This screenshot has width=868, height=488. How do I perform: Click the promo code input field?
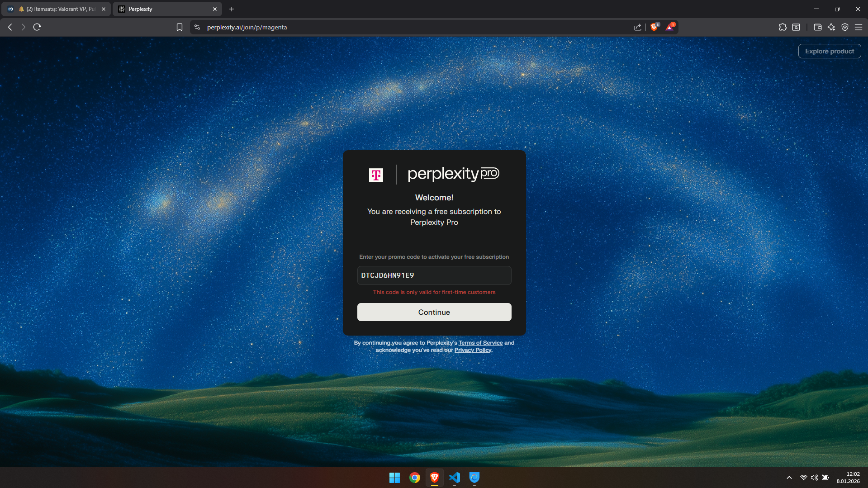pos(434,275)
